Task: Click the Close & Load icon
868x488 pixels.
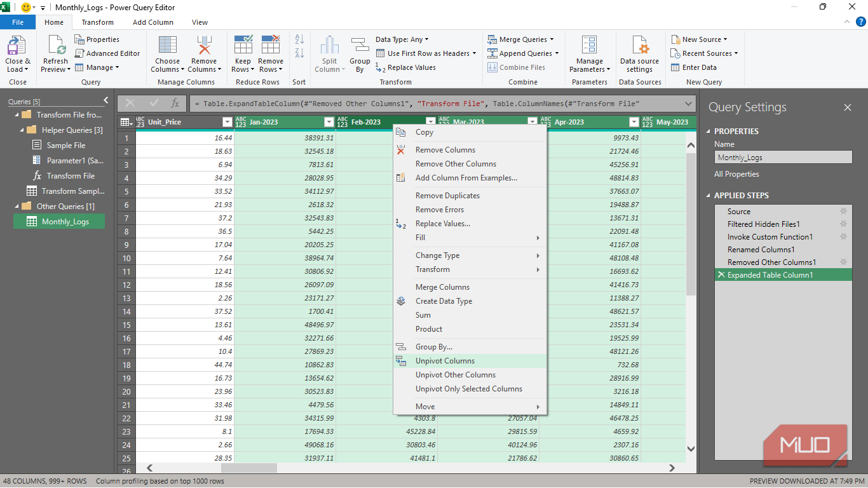Action: coord(17,46)
